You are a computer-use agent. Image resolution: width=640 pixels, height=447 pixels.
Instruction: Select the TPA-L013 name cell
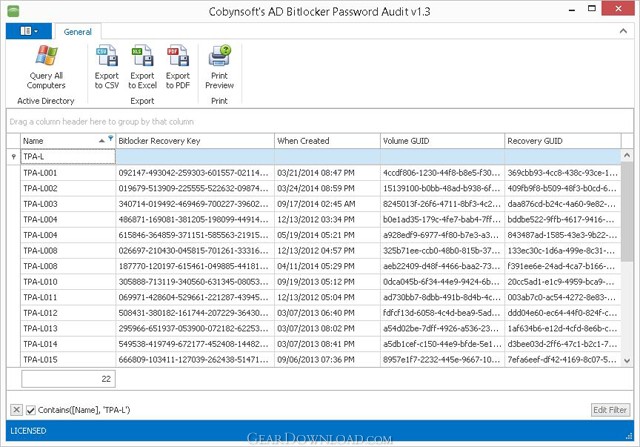tap(68, 328)
